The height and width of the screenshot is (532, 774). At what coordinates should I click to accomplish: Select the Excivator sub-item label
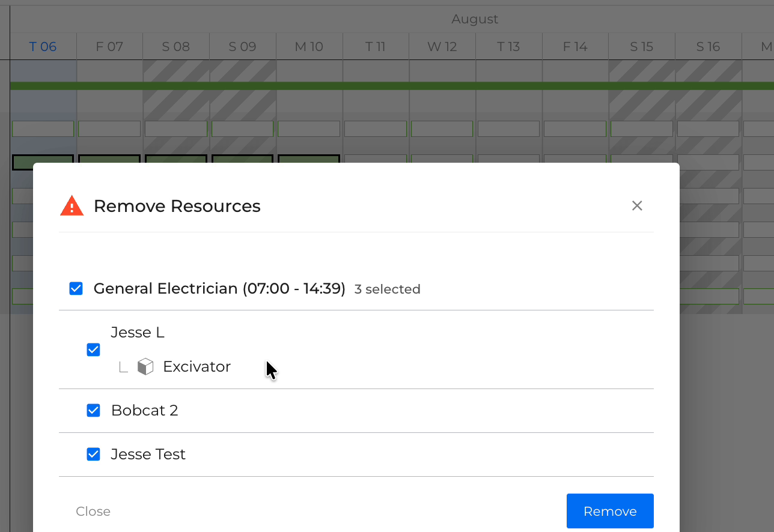point(197,367)
